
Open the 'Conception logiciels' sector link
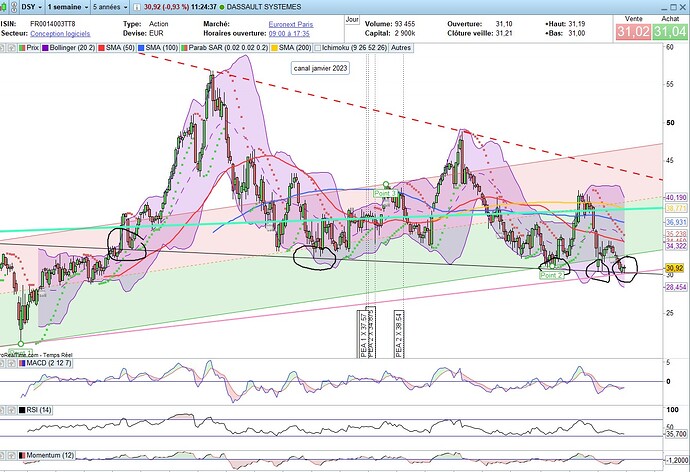[60, 33]
